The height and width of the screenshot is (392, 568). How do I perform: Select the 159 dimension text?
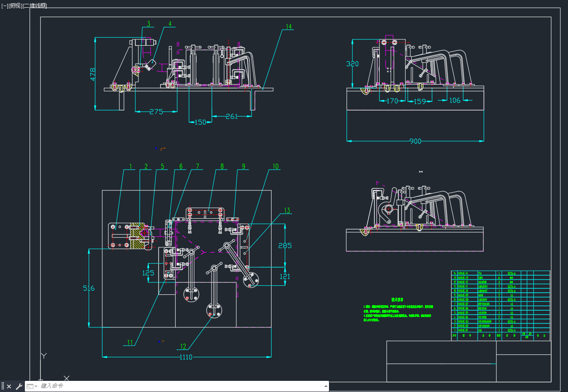[420, 101]
